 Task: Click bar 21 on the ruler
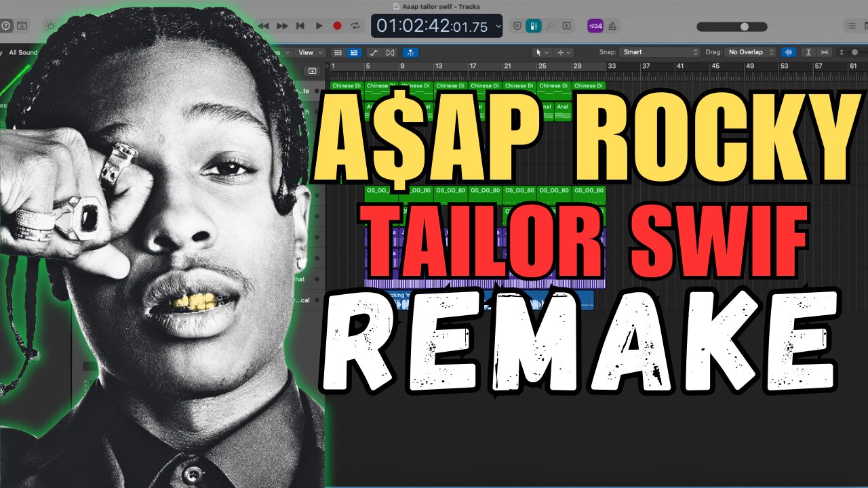(x=507, y=66)
